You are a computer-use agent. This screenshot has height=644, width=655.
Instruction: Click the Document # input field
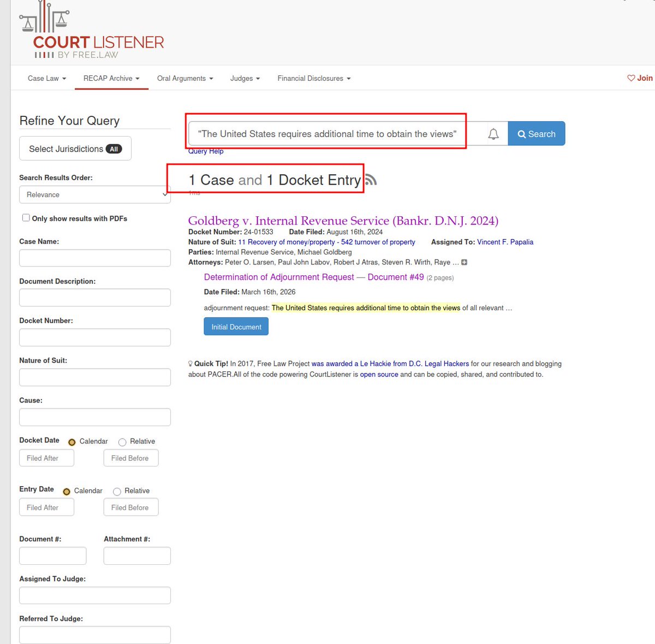(53, 556)
